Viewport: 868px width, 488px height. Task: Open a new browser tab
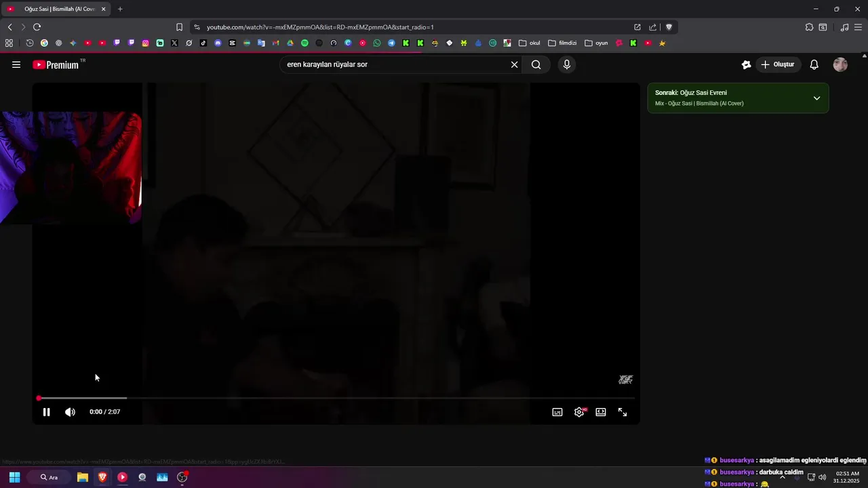120,9
